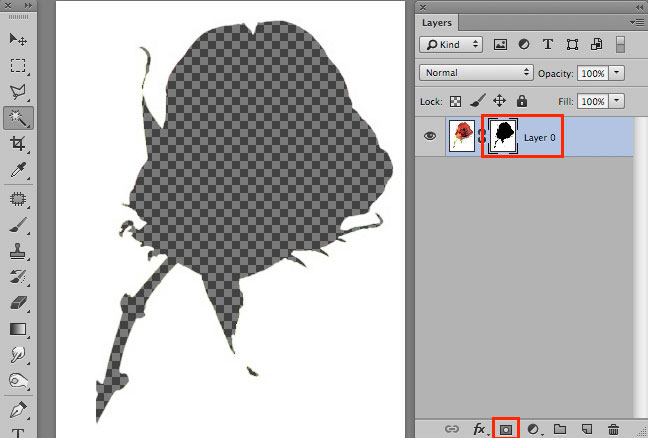Open the Kind filter type dropdown
Image resolution: width=648 pixels, height=438 pixels.
451,45
